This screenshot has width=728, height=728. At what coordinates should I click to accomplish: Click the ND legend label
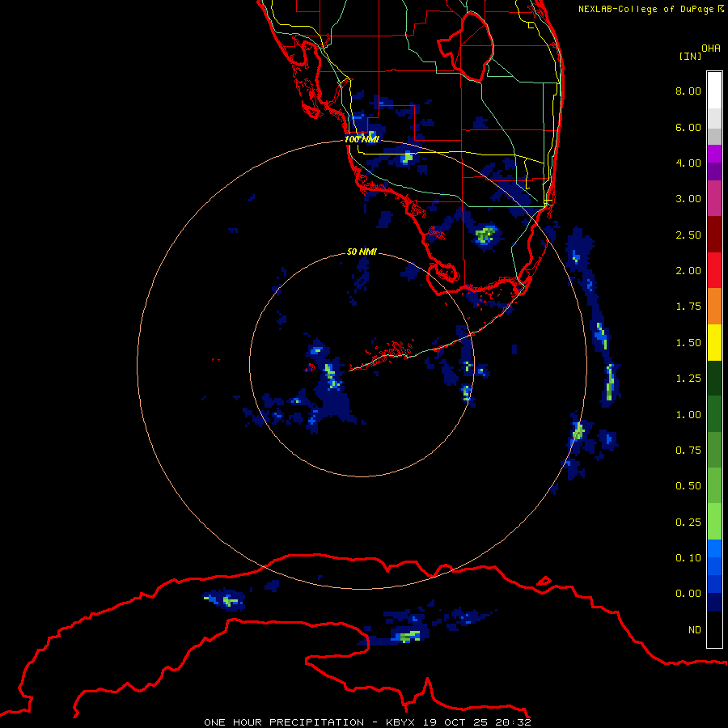coord(695,630)
